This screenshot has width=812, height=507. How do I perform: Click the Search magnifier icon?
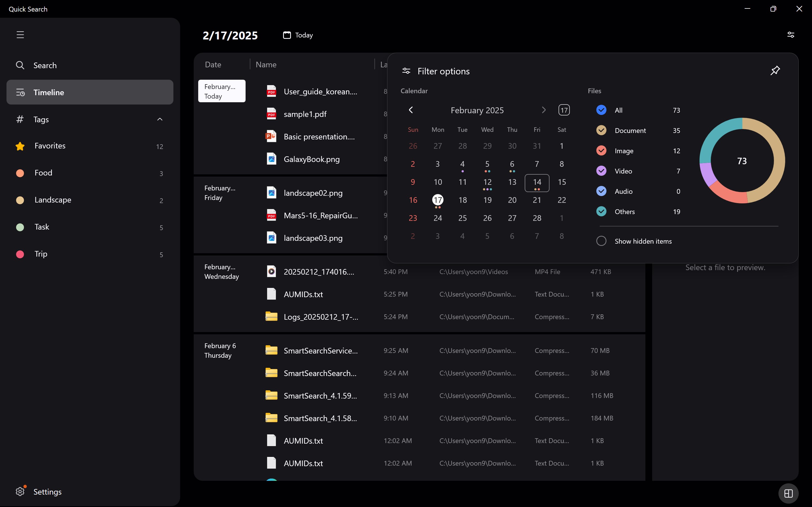point(20,65)
